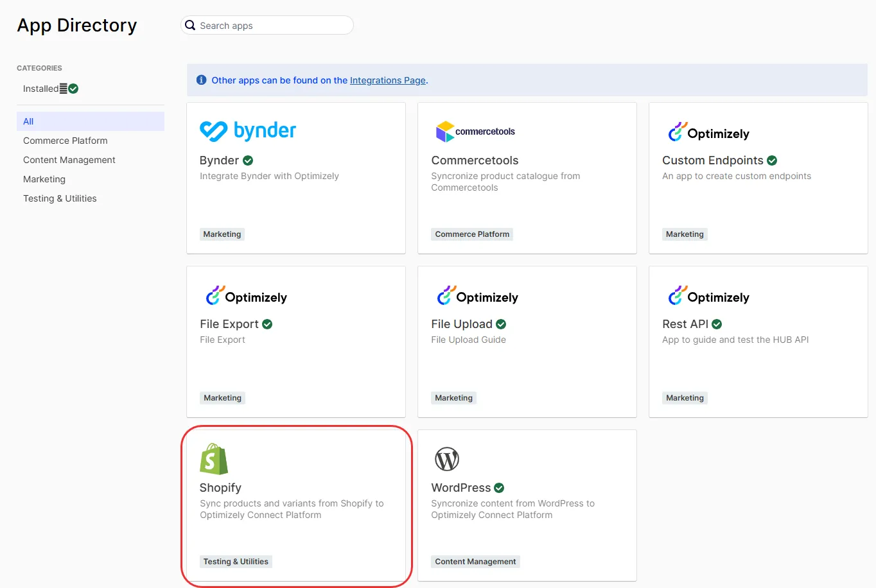Click the installed checkmark next to Custom Endpoints
Screen dimensions: 876x588
[x=772, y=160]
